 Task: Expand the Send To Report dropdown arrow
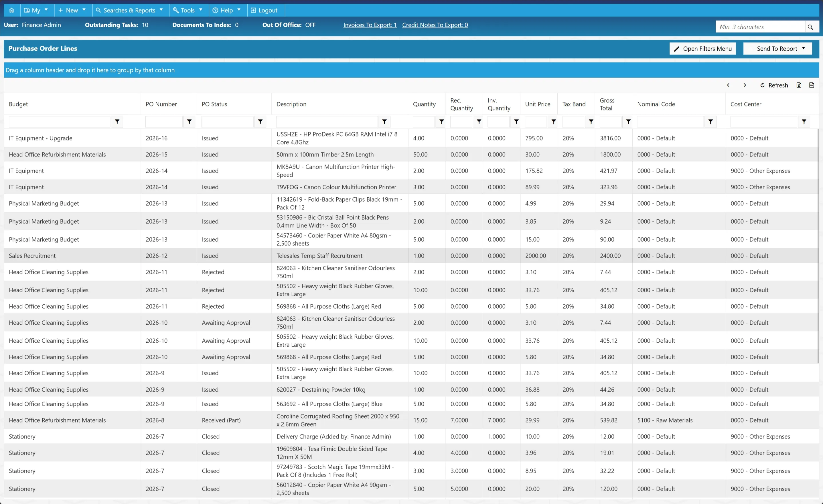coord(804,48)
